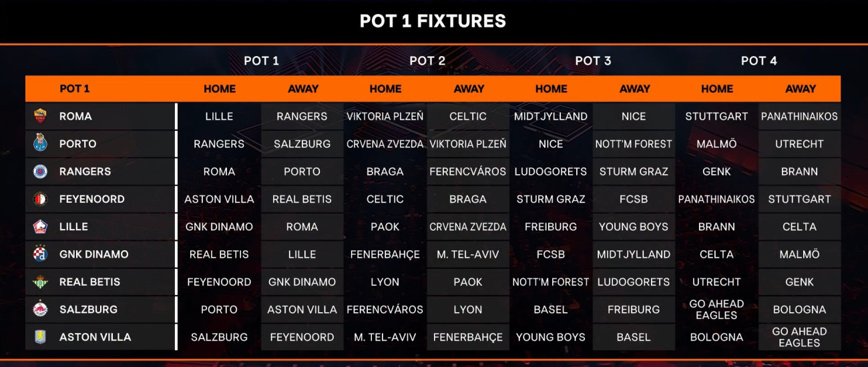The height and width of the screenshot is (367, 868).
Task: Click the Rangers club crest icon
Action: (40, 171)
